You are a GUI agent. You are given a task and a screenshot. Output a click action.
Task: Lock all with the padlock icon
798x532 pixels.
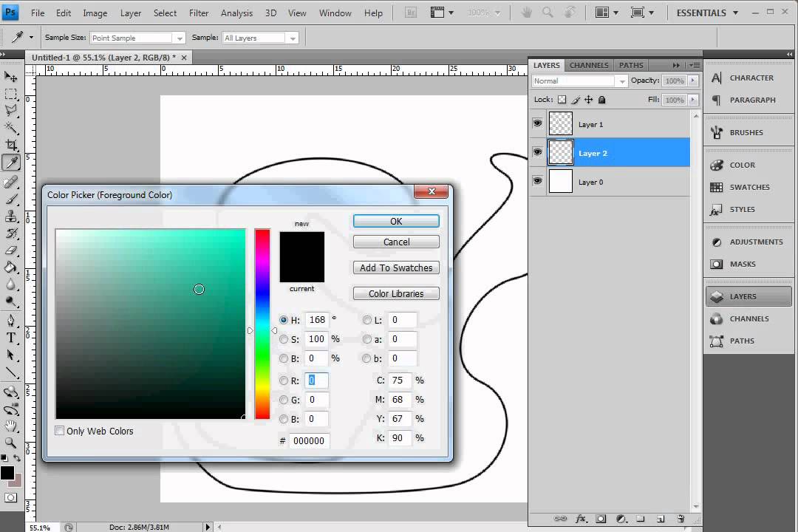[x=601, y=100]
